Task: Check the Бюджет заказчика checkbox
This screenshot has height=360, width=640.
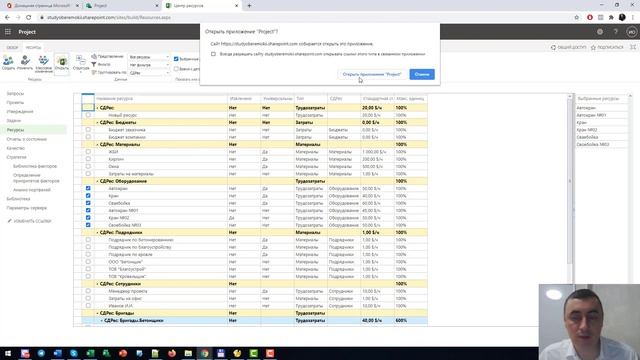Action: click(x=88, y=130)
